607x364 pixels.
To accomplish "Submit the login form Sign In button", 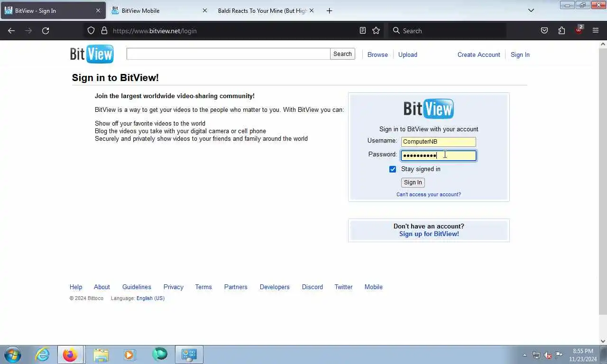I will coord(413,182).
